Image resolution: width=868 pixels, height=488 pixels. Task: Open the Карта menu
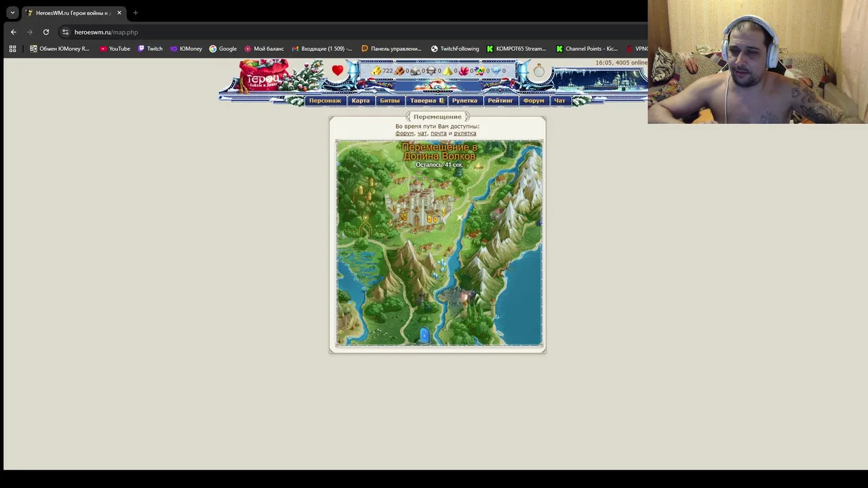click(361, 100)
